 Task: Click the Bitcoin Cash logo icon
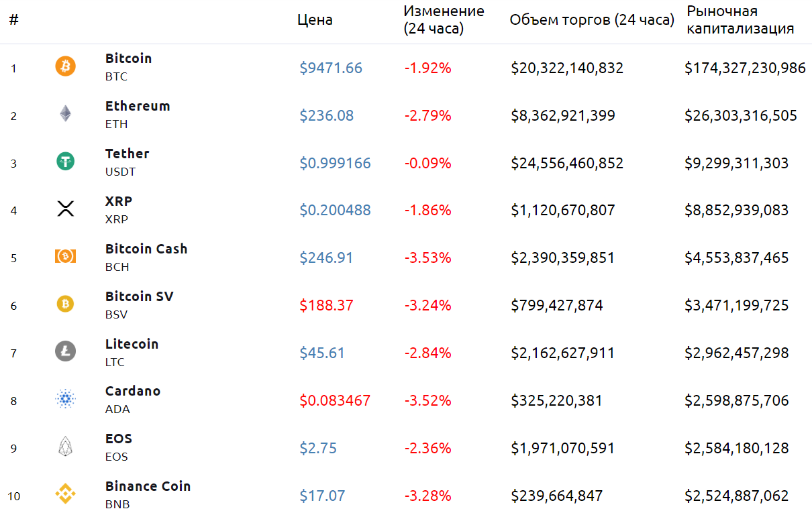tap(65, 257)
